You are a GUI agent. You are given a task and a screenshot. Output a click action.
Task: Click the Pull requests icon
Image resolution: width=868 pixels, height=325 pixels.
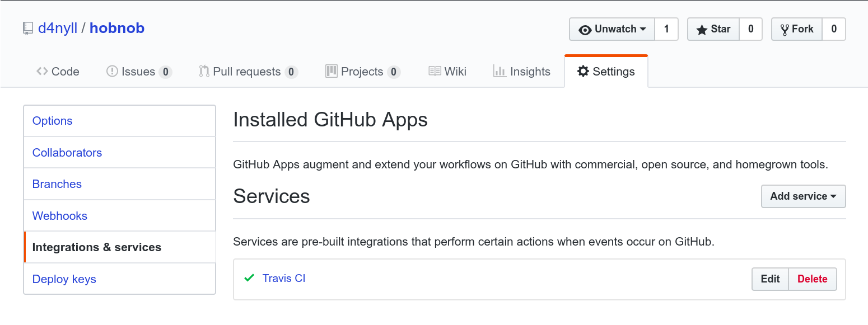[204, 71]
